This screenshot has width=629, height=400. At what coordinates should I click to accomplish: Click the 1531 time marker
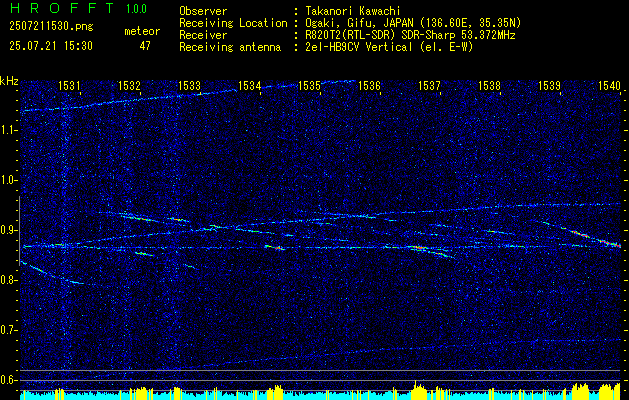(x=69, y=85)
